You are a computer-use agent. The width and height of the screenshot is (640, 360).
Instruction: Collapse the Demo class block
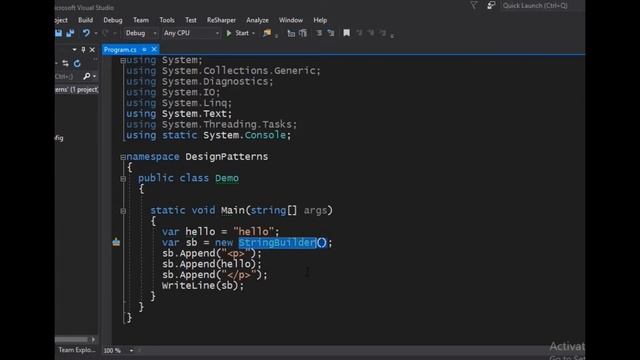click(123, 178)
